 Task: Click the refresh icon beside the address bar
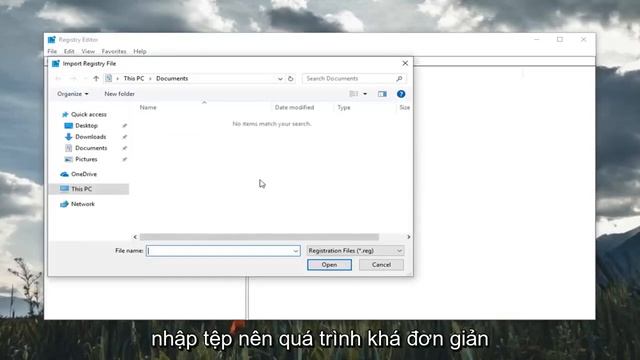[291, 78]
